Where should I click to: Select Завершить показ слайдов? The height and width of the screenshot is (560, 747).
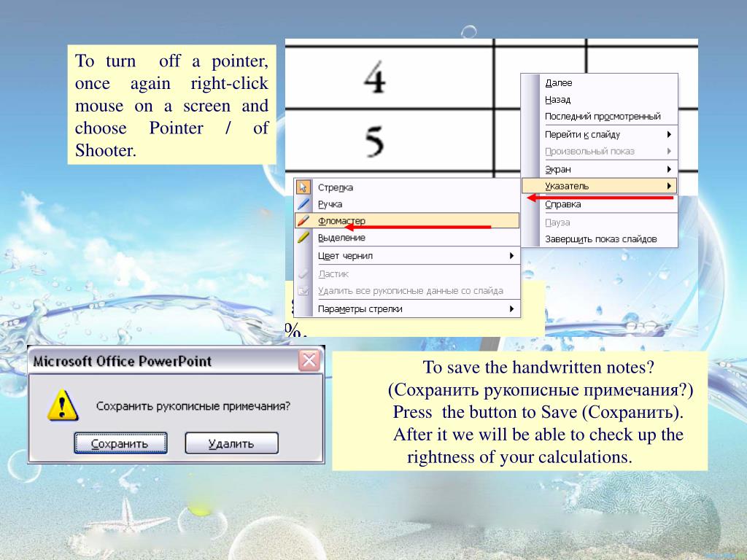(600, 239)
